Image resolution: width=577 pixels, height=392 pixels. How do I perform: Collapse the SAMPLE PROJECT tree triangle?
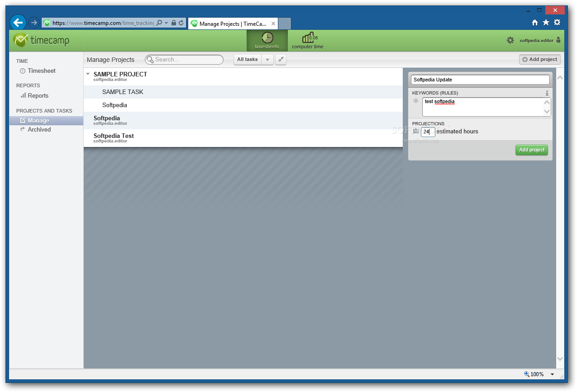point(88,74)
